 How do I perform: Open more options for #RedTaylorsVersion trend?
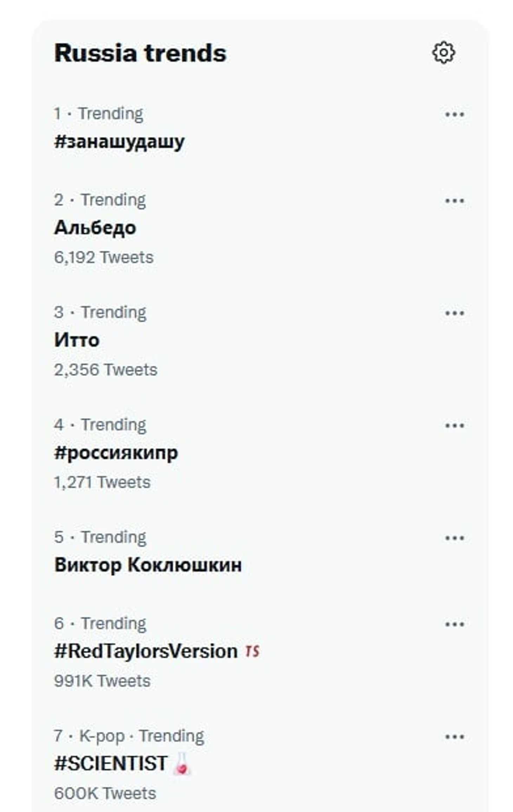pos(454,624)
